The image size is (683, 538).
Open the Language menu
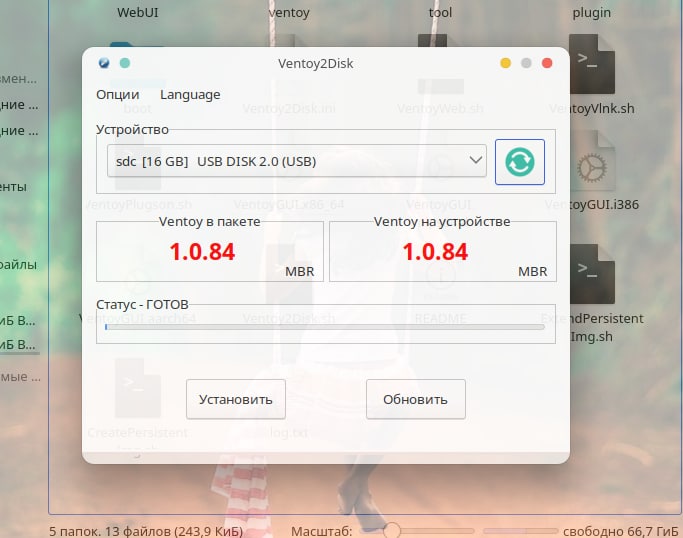click(x=190, y=95)
